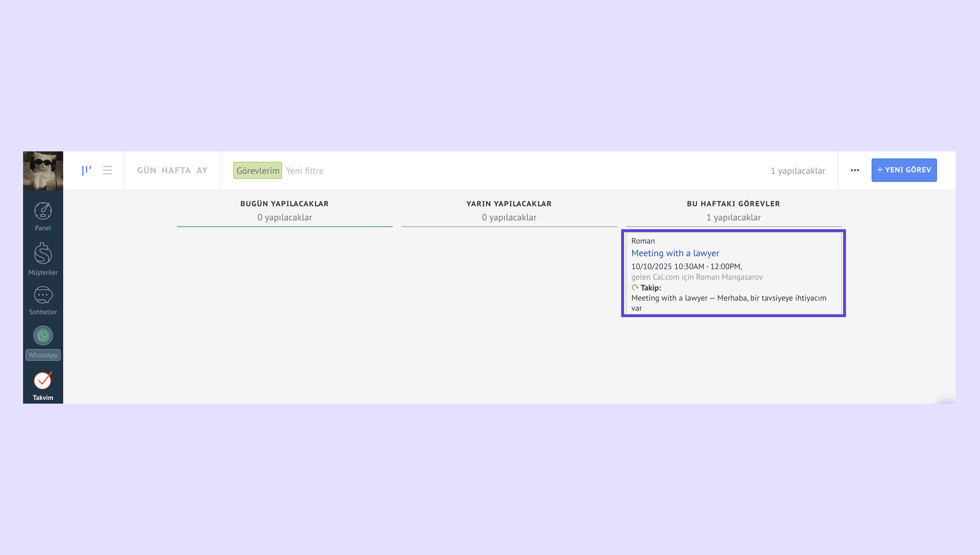Click the YENI GÖREV button
This screenshot has width=980, height=555.
904,170
